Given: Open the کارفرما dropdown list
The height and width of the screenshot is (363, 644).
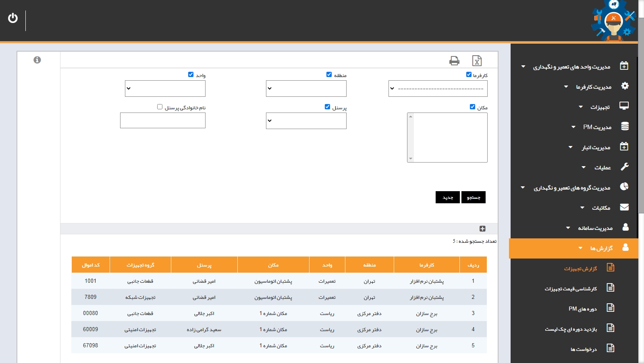Looking at the screenshot, I should (x=438, y=89).
